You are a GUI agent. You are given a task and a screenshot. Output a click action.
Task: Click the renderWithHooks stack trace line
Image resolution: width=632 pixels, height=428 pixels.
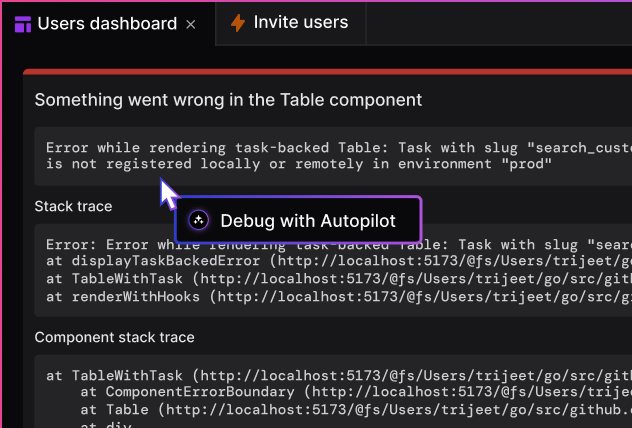point(339,297)
